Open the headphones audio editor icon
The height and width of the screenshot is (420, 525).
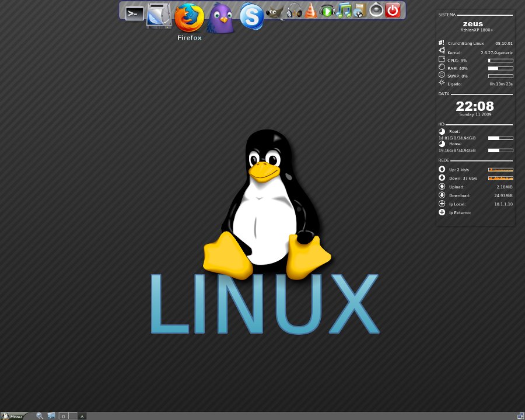(x=295, y=11)
